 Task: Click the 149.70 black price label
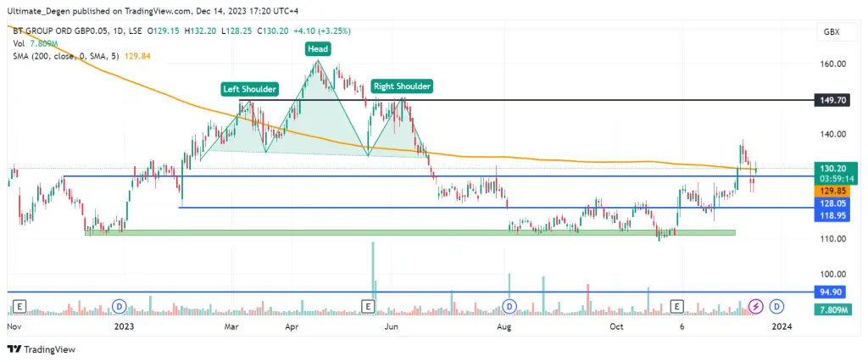coord(832,100)
